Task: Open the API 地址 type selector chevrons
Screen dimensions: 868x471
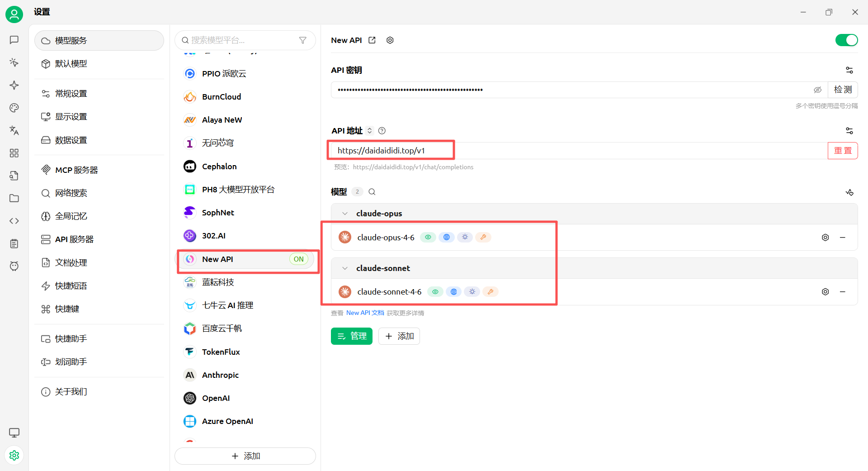Action: (370, 131)
